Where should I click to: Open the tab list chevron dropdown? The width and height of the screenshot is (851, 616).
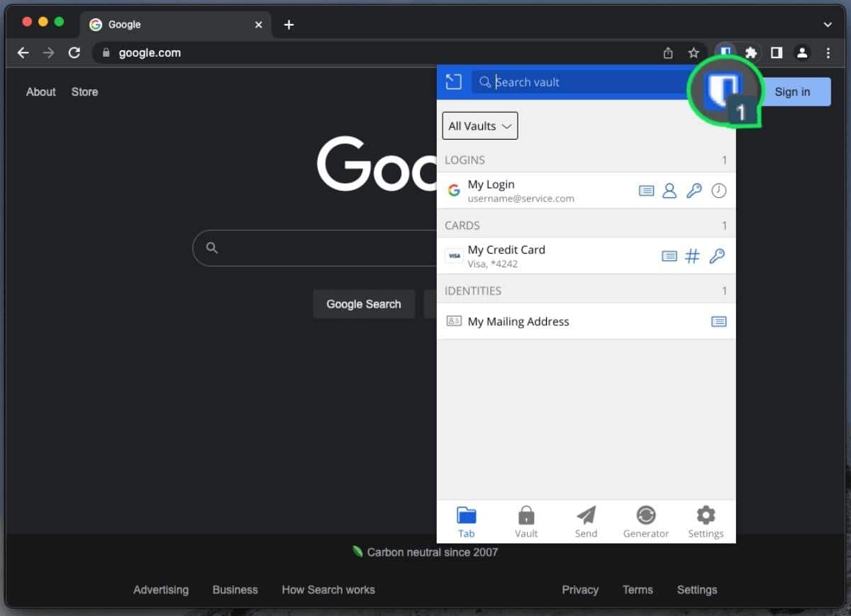click(827, 25)
